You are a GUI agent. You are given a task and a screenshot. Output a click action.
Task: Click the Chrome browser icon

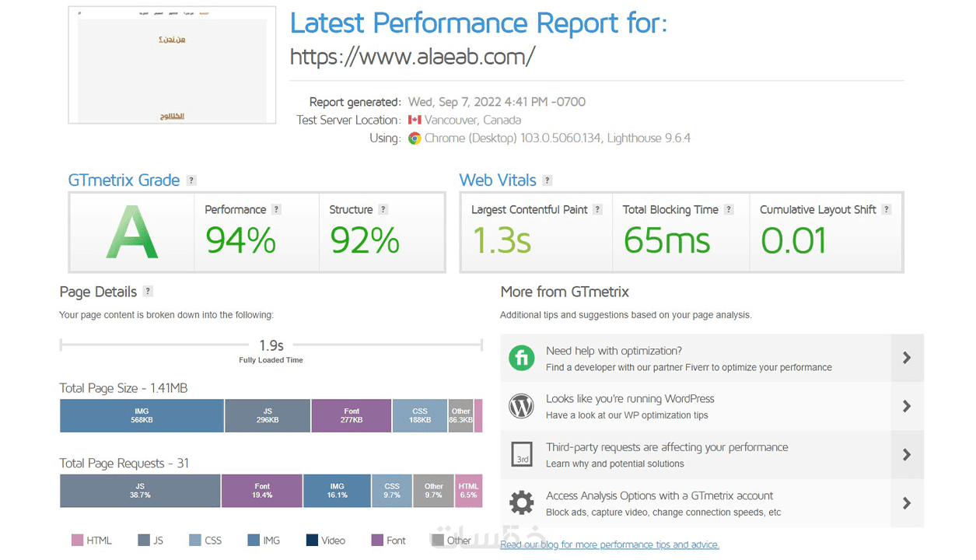(415, 138)
